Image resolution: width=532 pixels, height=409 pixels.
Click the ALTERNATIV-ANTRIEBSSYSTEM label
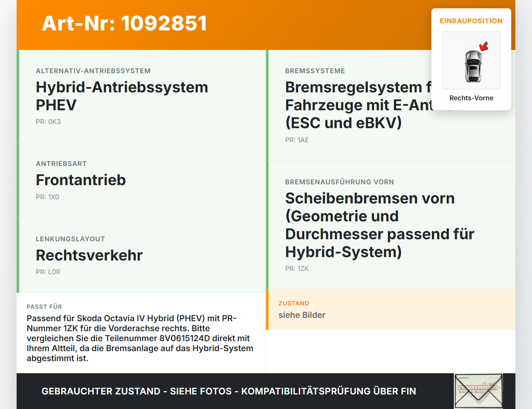93,71
